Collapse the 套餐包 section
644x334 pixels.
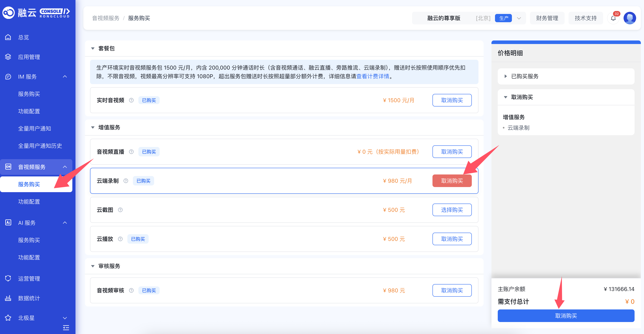[93, 49]
